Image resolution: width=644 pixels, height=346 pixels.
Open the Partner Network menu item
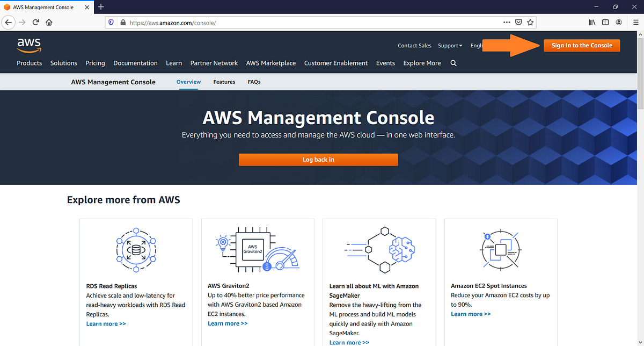[214, 63]
